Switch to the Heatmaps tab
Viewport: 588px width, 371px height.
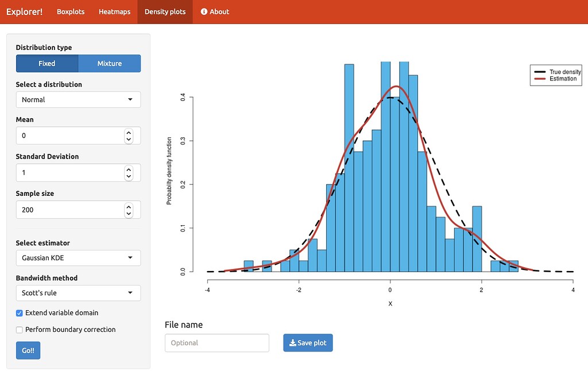point(114,11)
